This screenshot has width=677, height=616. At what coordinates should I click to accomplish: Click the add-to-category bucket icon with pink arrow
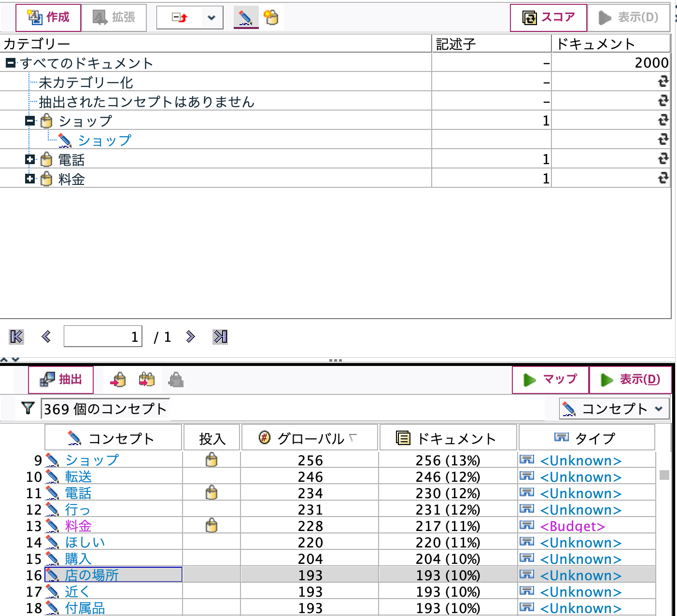[118, 379]
